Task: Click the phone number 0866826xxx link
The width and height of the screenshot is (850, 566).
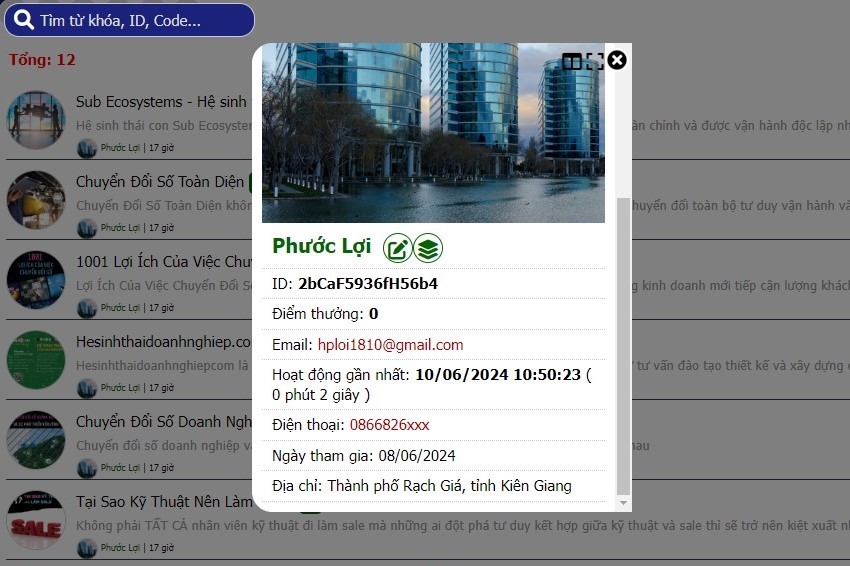Action: pos(389,425)
